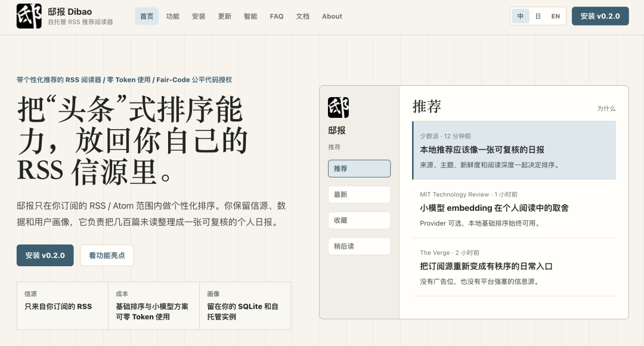644x346 pixels.
Task: Switch language to EN
Action: 555,17
